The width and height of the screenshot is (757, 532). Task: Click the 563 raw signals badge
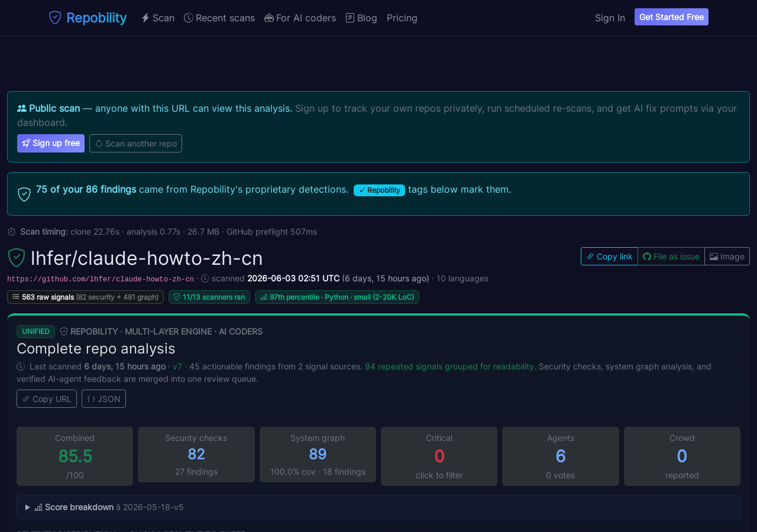pos(85,297)
